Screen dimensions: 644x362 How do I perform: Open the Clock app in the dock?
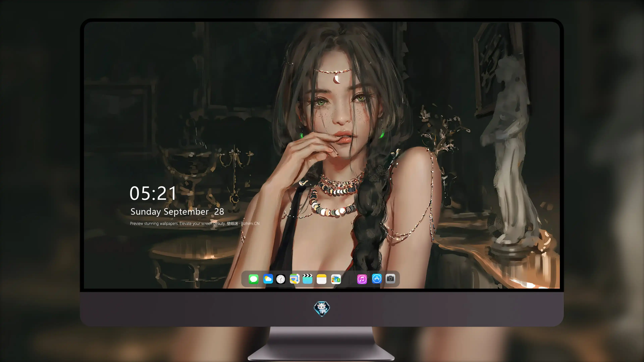pyautogui.click(x=281, y=279)
